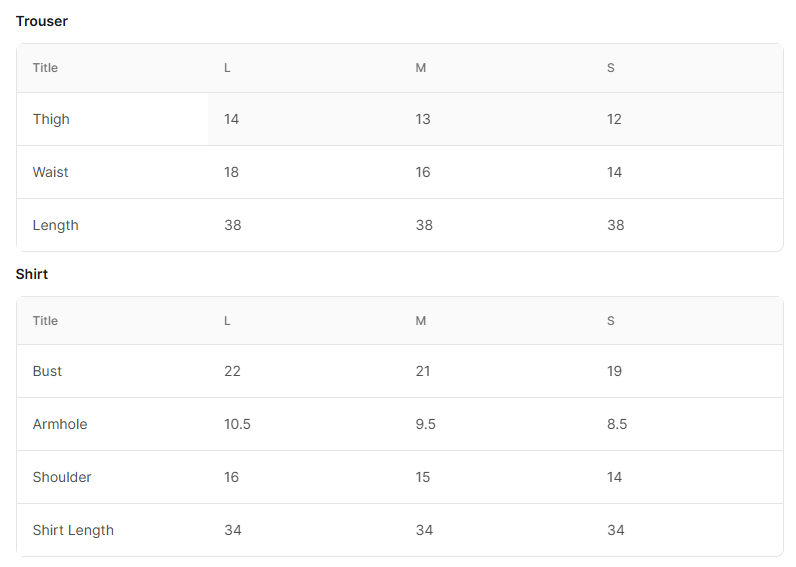
Task: Click Waist value 16 for size M
Action: 423,172
